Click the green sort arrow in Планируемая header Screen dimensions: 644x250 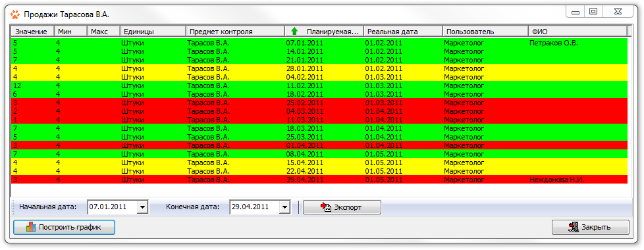(294, 31)
